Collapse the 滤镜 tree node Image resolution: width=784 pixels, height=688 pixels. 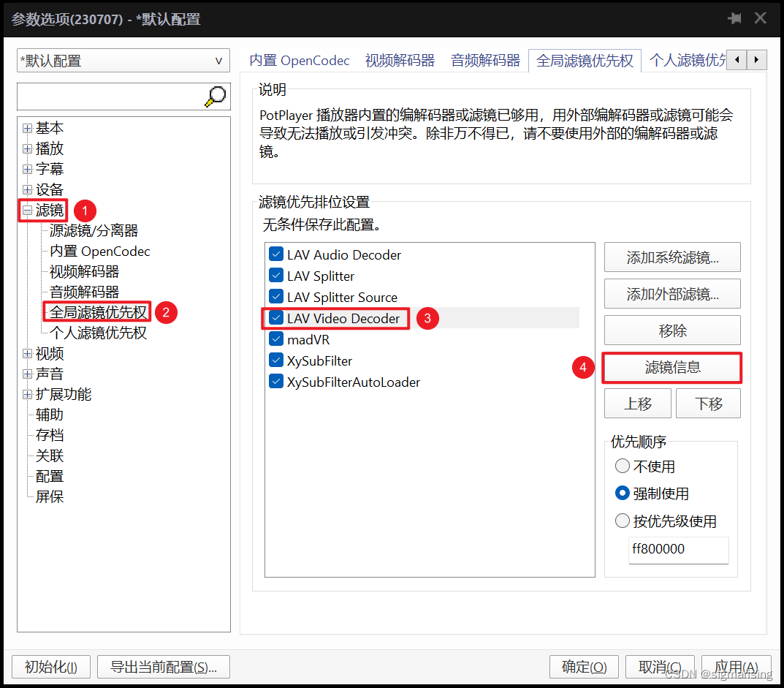tap(28, 210)
